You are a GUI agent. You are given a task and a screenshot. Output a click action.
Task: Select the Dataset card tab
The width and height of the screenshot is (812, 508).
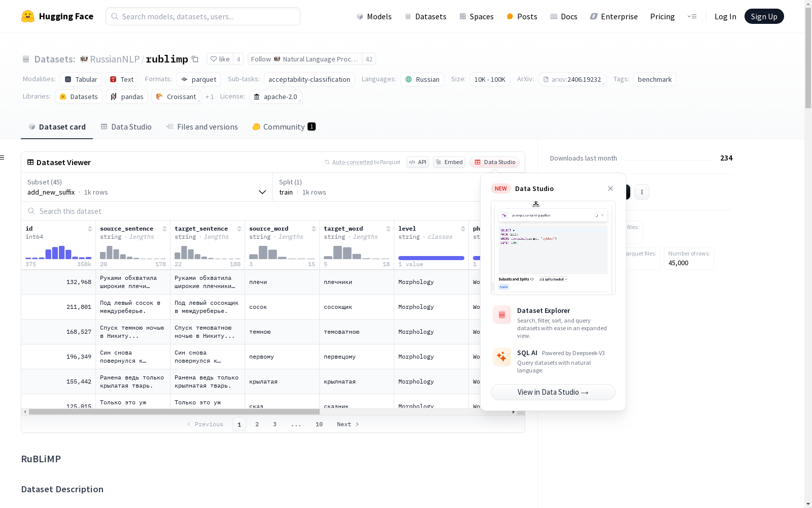57,127
